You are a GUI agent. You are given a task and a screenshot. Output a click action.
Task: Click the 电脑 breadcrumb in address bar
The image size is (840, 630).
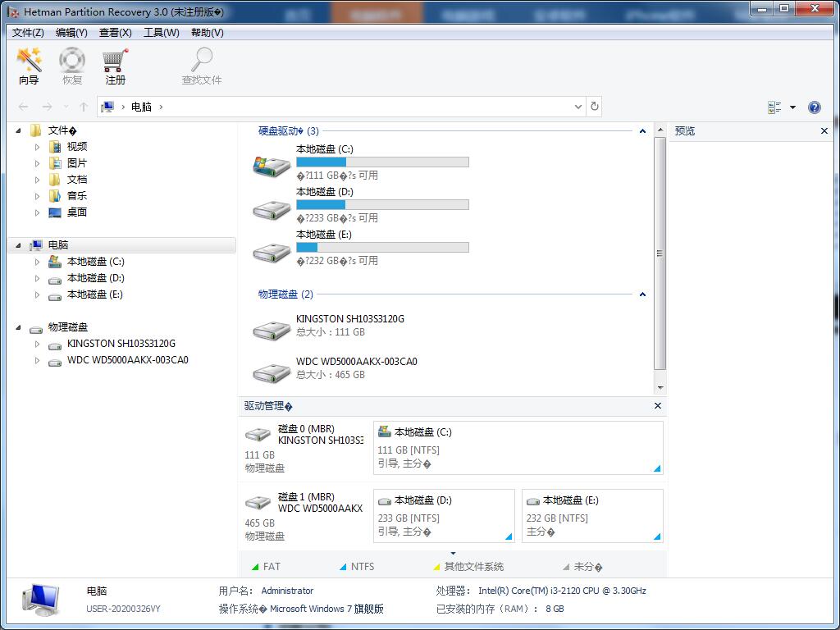[141, 107]
